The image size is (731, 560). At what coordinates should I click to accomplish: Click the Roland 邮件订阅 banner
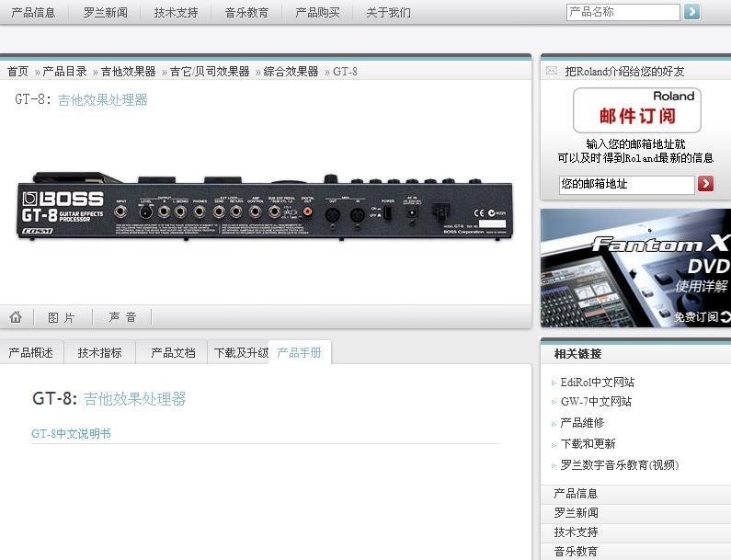click(637, 110)
